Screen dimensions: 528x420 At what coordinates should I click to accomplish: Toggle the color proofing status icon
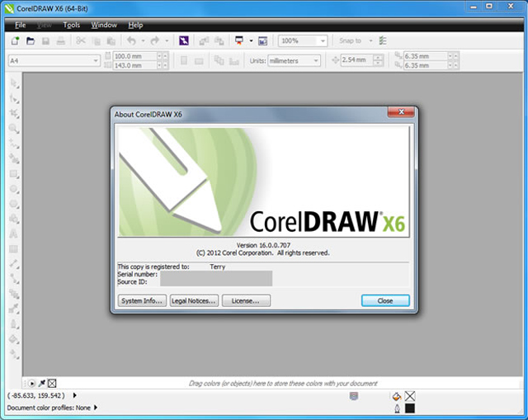click(x=354, y=396)
